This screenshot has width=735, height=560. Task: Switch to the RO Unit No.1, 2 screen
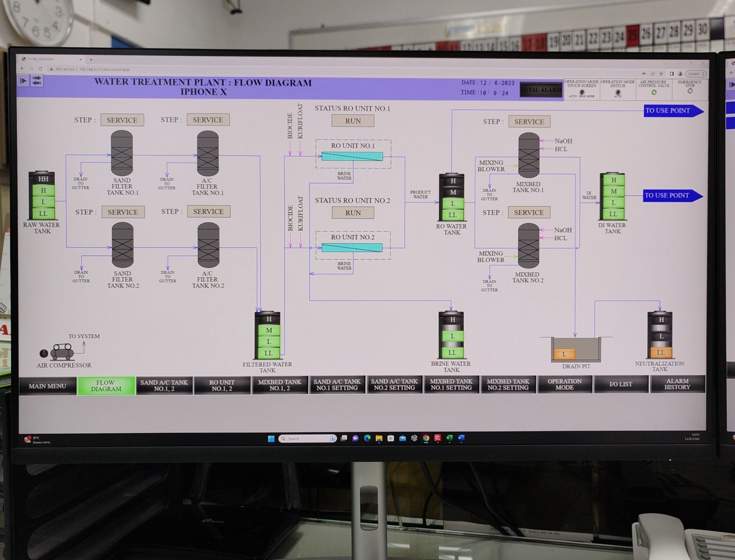tap(222, 385)
